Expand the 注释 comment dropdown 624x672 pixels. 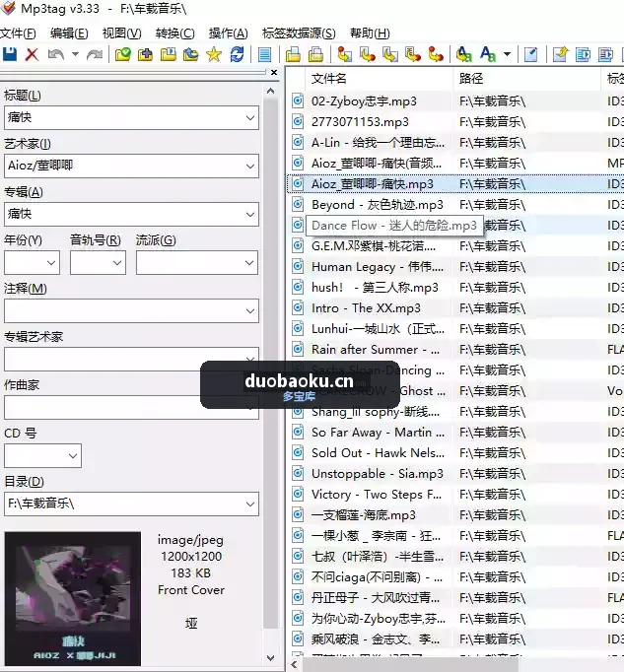click(250, 311)
